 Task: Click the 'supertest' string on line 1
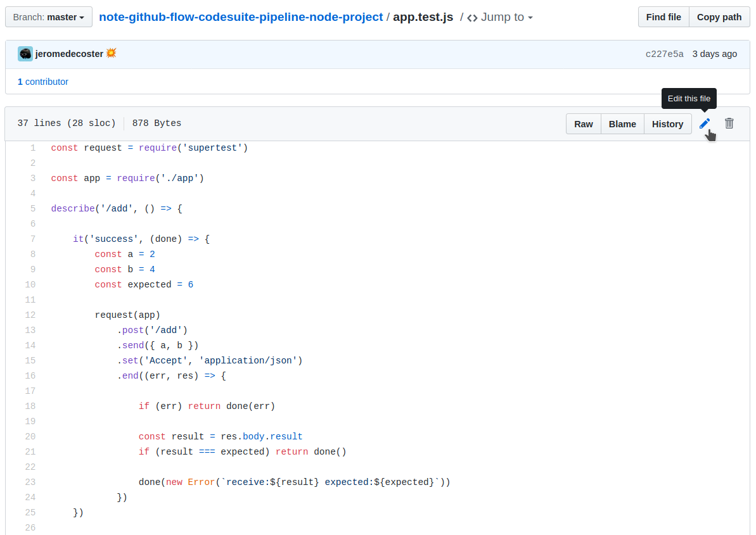(x=213, y=148)
